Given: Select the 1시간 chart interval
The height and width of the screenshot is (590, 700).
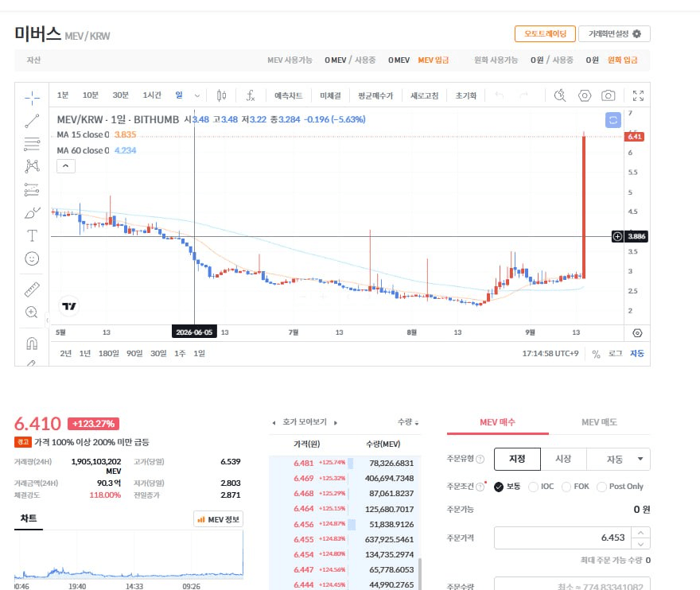Looking at the screenshot, I should pyautogui.click(x=152, y=95).
